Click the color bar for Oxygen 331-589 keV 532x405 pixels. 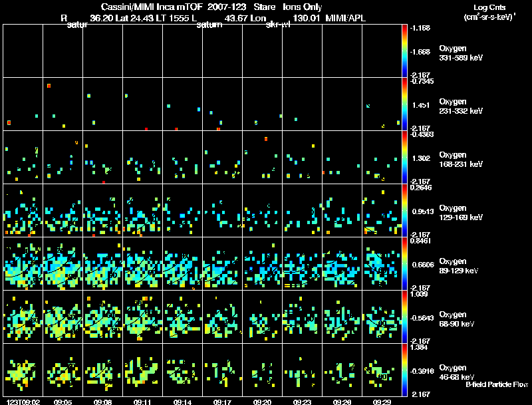tap(404, 51)
